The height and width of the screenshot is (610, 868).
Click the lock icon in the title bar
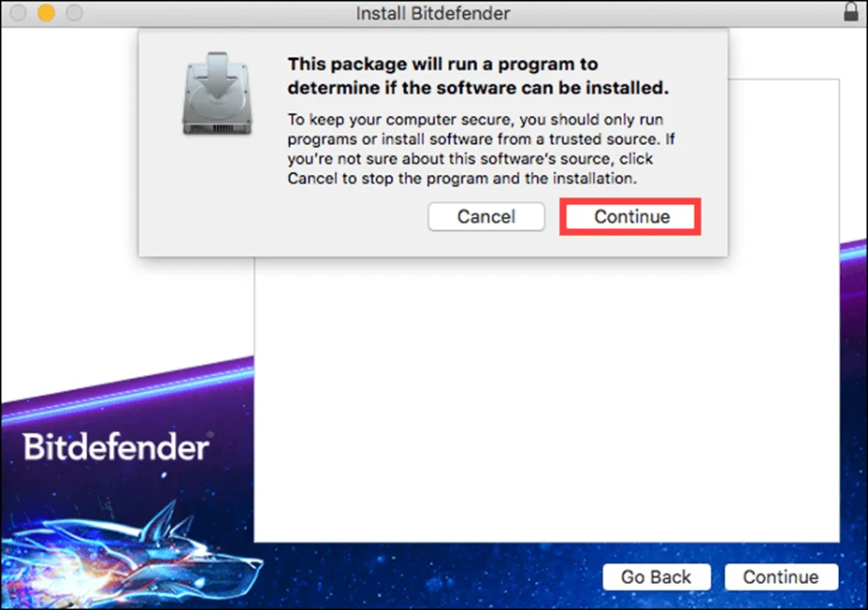(x=851, y=11)
